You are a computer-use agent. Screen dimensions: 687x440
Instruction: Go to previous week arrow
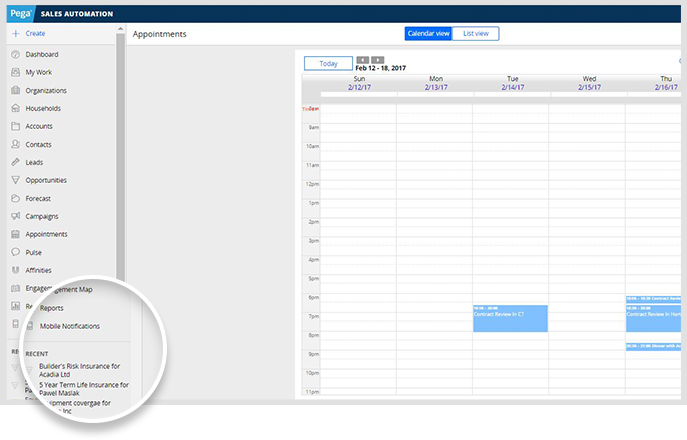[362, 60]
